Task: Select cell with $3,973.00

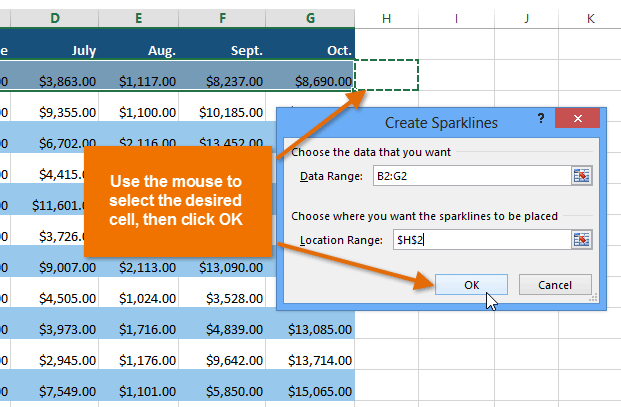Action: point(55,324)
